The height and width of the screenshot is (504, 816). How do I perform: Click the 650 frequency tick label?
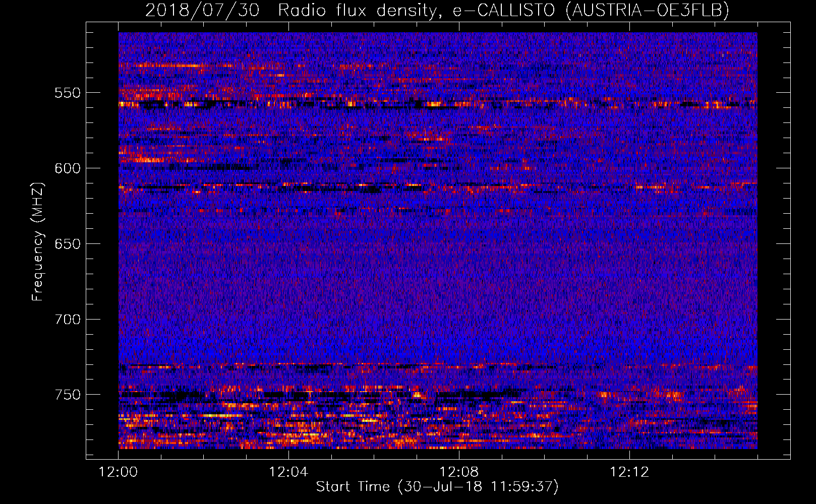(68, 244)
